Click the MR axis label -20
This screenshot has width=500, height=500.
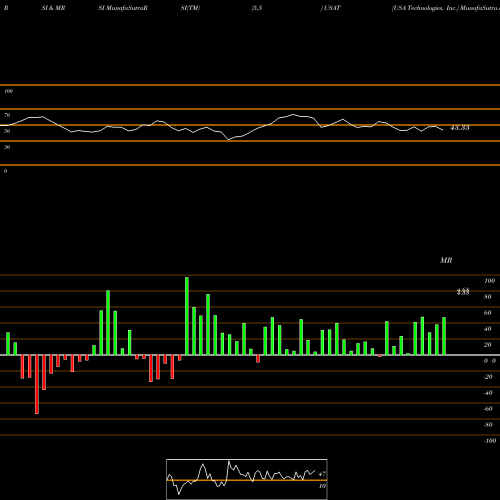click(x=488, y=377)
